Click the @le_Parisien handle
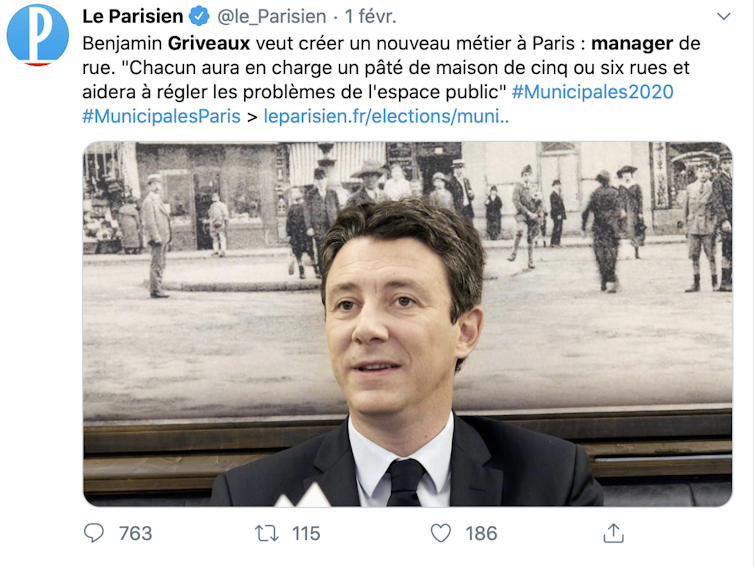The height and width of the screenshot is (567, 754). 272,16
